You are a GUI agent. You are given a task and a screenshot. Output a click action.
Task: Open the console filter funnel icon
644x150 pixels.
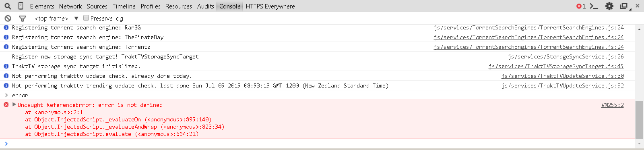[23, 18]
